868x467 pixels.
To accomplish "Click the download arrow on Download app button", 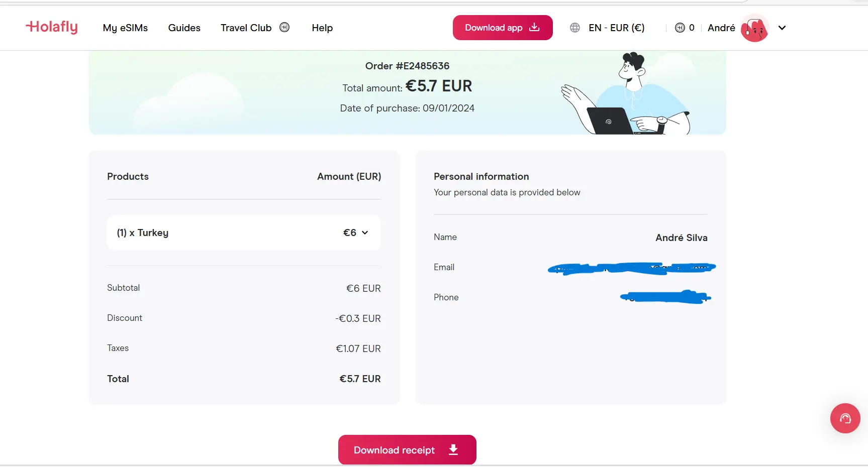I will pyautogui.click(x=533, y=28).
